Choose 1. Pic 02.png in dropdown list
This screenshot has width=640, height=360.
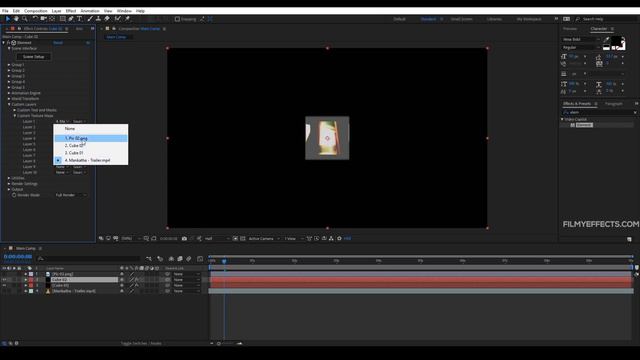point(91,138)
